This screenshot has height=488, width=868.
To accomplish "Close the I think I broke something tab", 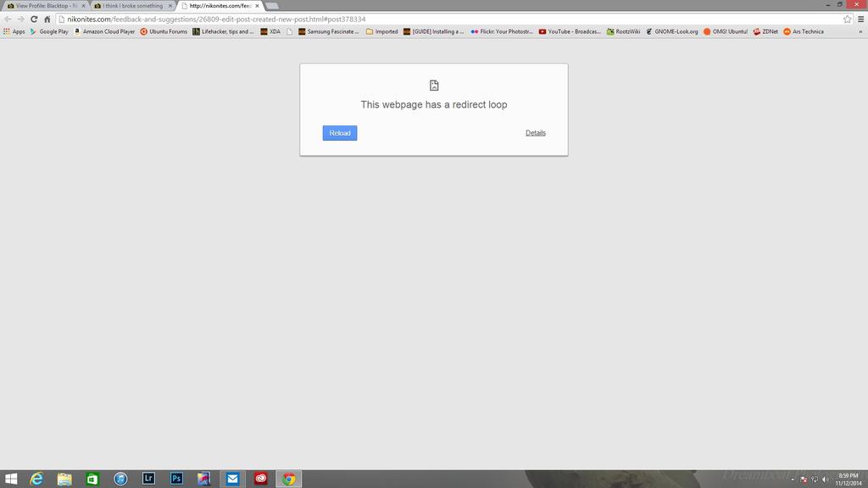I will (x=170, y=5).
